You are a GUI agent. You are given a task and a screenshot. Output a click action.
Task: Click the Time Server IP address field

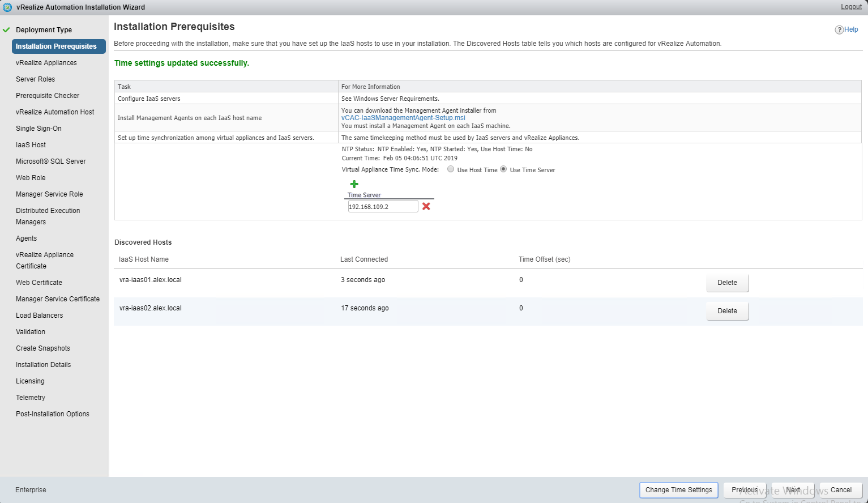pyautogui.click(x=383, y=207)
